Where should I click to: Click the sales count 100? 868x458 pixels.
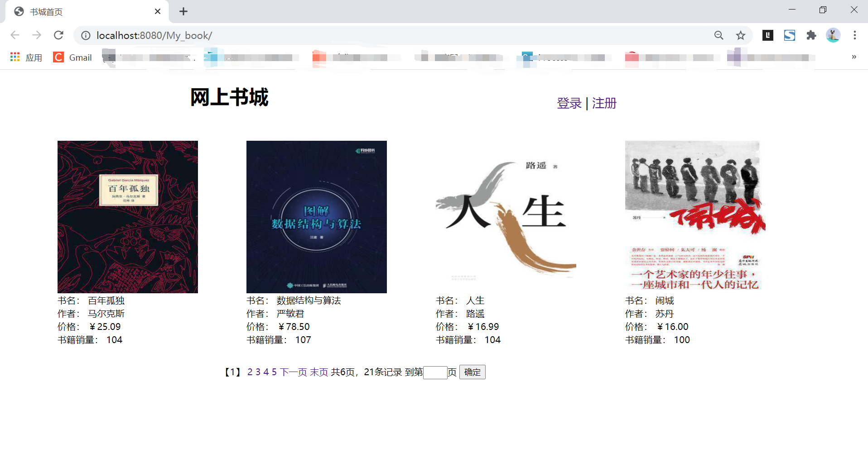(682, 340)
